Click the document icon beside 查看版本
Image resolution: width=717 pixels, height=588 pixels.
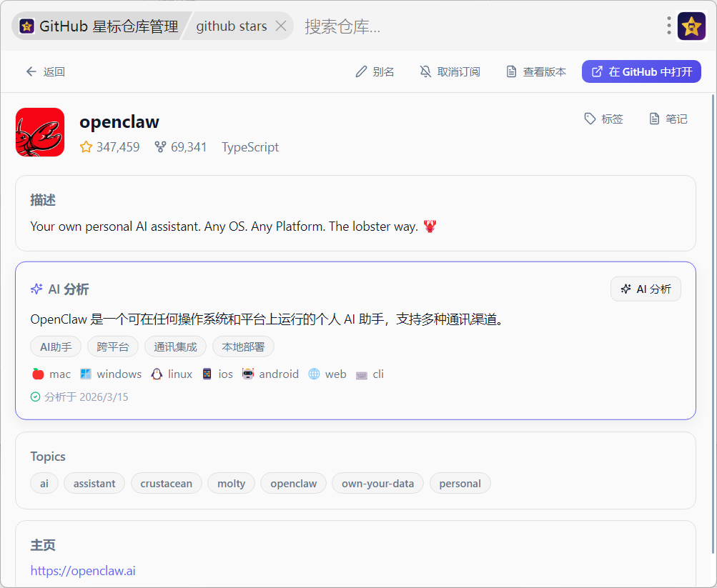[x=511, y=71]
